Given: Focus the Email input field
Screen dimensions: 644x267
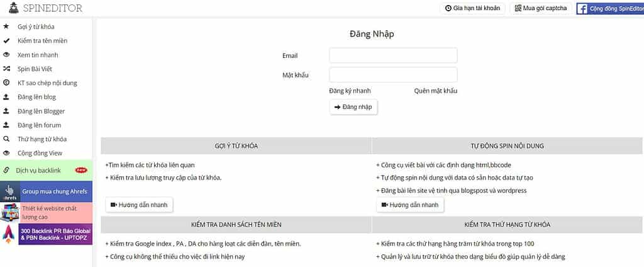Looking at the screenshot, I should pyautogui.click(x=393, y=55).
